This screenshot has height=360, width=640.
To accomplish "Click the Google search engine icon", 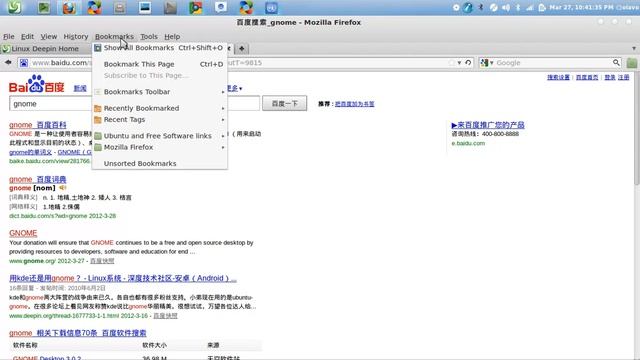I will [484, 63].
